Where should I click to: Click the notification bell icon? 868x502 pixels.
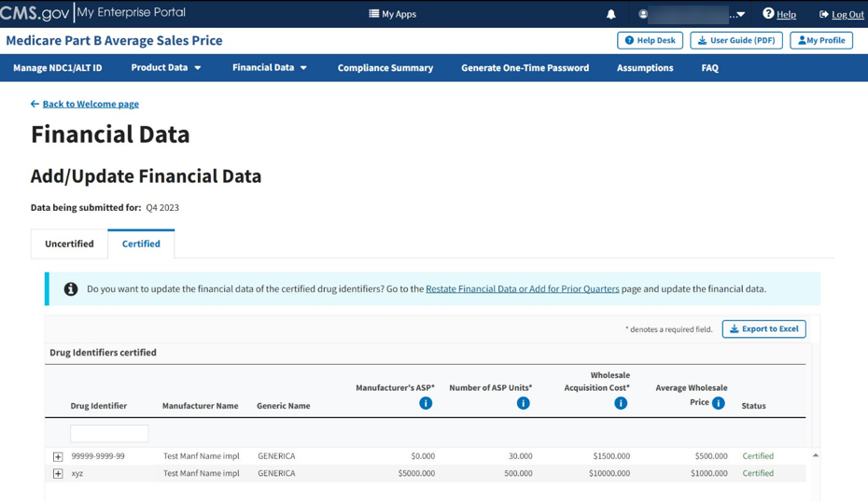(611, 14)
